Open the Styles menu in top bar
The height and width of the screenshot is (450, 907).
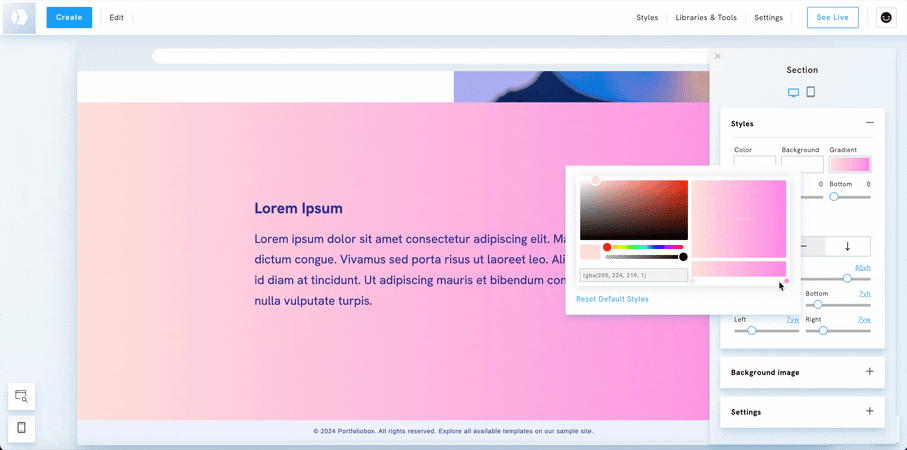(x=647, y=18)
